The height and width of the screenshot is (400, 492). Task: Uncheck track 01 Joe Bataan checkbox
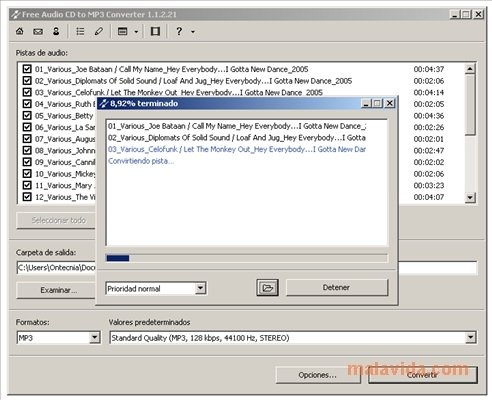pos(27,69)
